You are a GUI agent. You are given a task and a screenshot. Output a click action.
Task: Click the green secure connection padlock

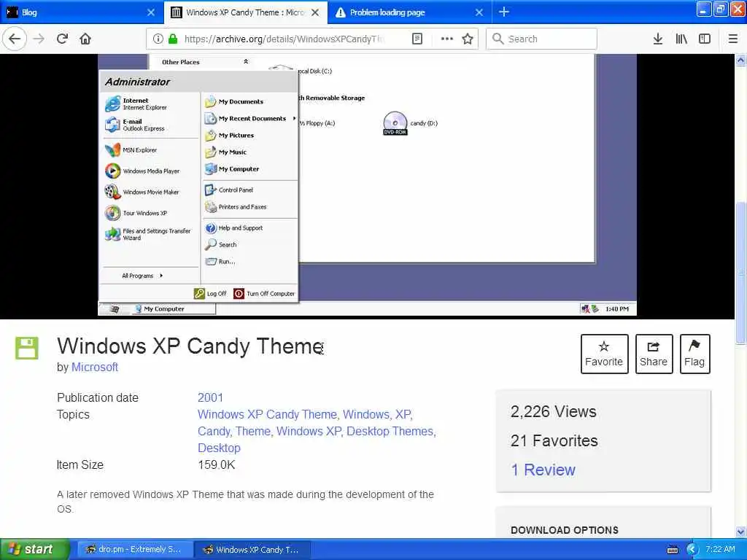click(173, 39)
